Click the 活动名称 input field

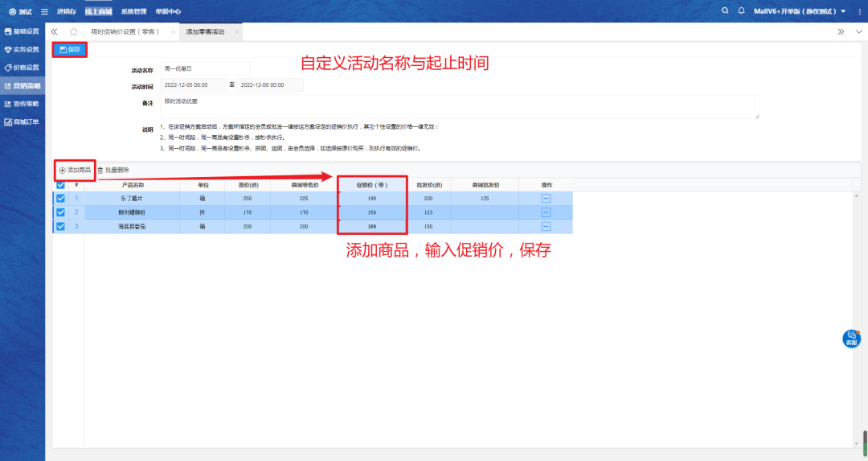tap(205, 70)
